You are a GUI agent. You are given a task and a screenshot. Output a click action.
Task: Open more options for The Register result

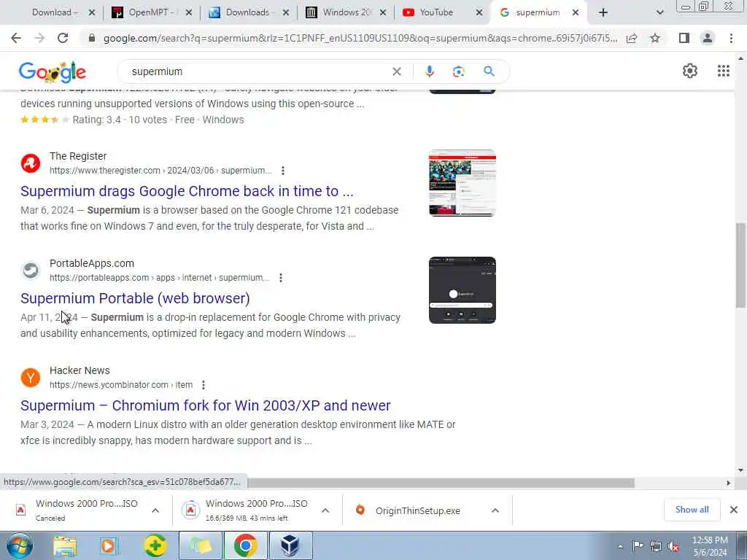(x=283, y=171)
